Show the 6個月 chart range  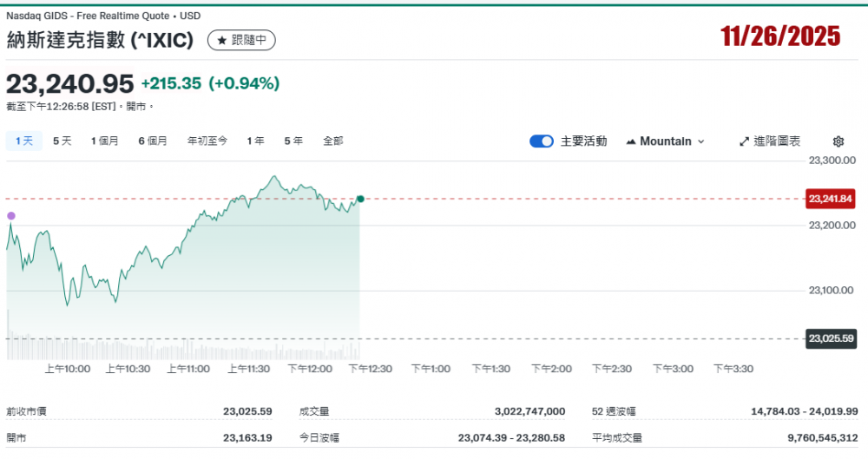coord(153,141)
